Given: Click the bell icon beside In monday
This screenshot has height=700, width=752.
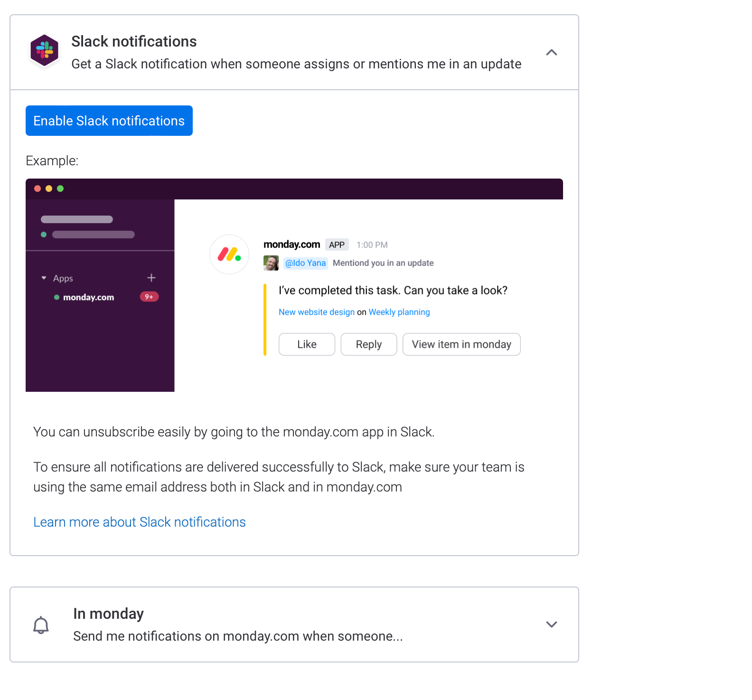Looking at the screenshot, I should click(x=41, y=624).
